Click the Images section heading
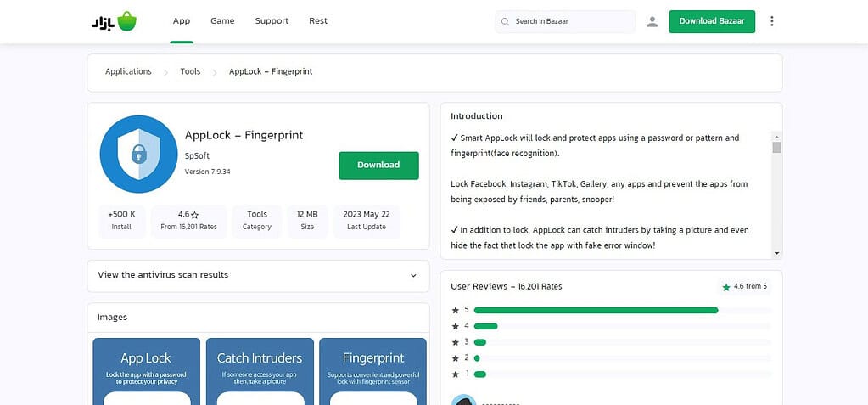This screenshot has width=868, height=405. click(112, 318)
